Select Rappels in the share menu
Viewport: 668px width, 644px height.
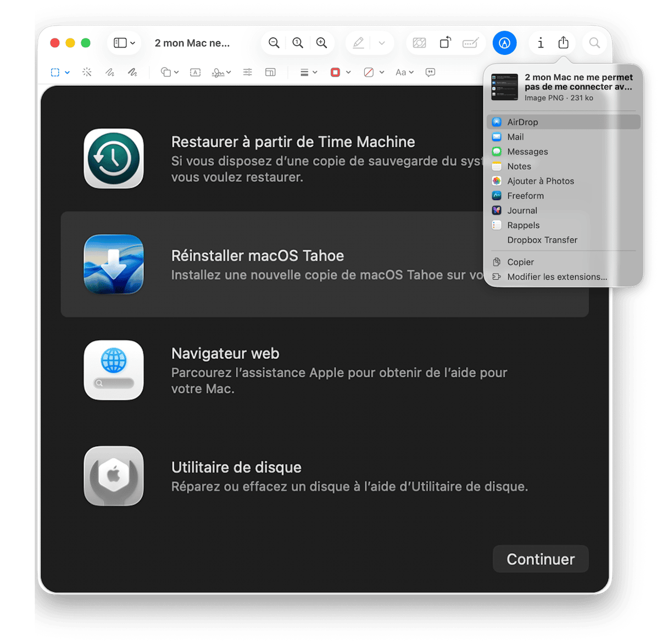point(564,225)
